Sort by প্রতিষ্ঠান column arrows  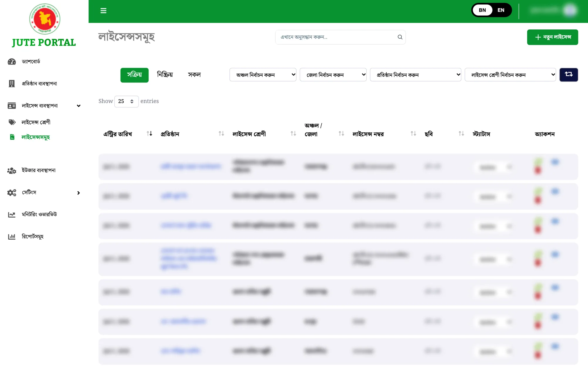click(x=221, y=134)
